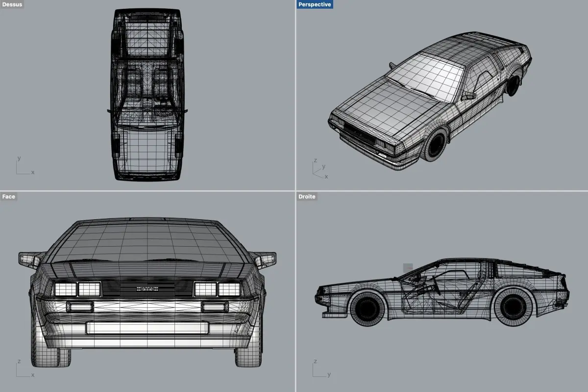Image resolution: width=588 pixels, height=392 pixels.
Task: Select the rear wheel in Droite view
Action: pyautogui.click(x=513, y=307)
